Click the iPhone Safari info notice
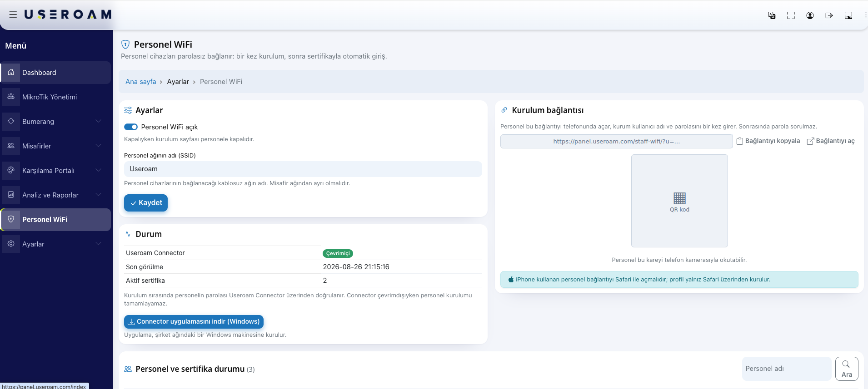 pos(679,280)
